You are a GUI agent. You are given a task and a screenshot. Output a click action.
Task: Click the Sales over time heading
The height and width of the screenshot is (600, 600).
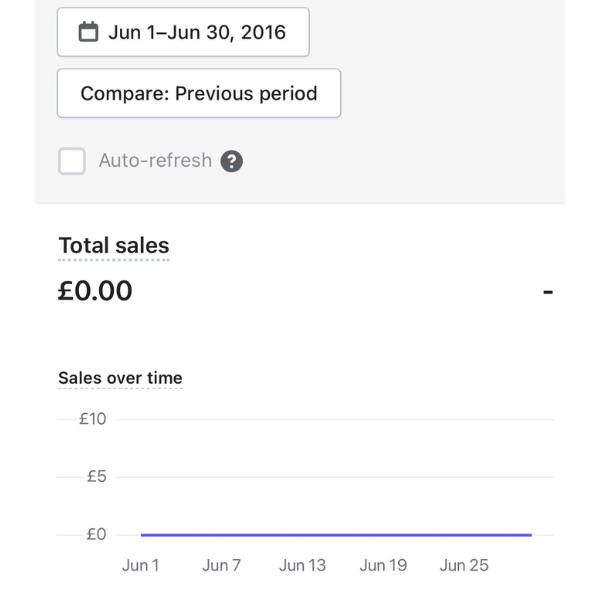[120, 378]
